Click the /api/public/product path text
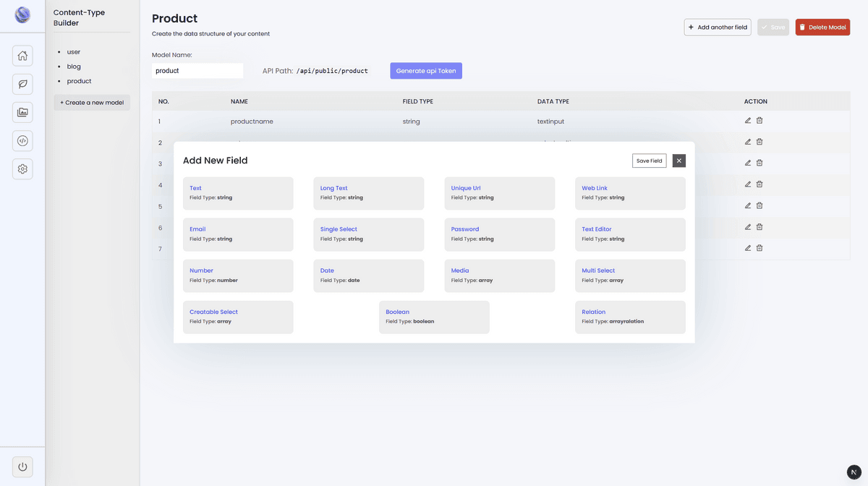868x486 pixels. [x=332, y=71]
